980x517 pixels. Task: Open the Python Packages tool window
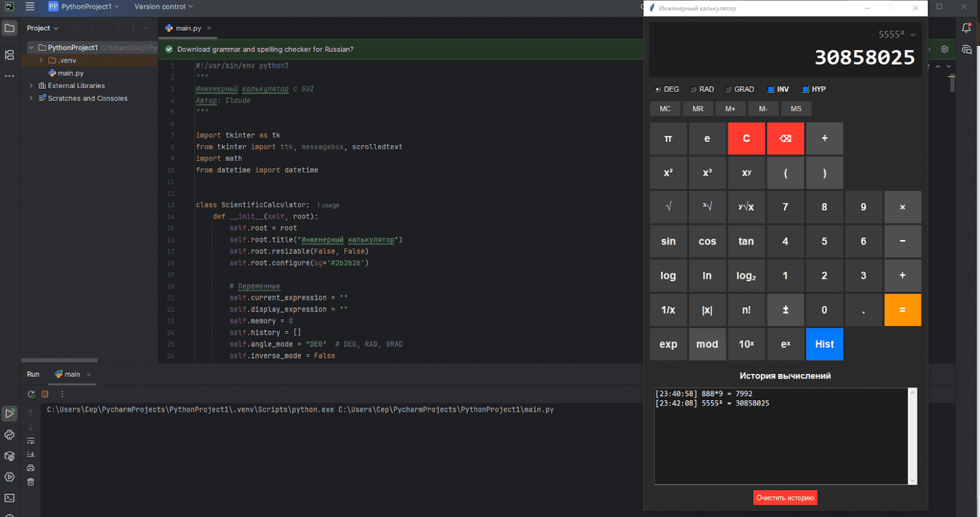(9, 456)
